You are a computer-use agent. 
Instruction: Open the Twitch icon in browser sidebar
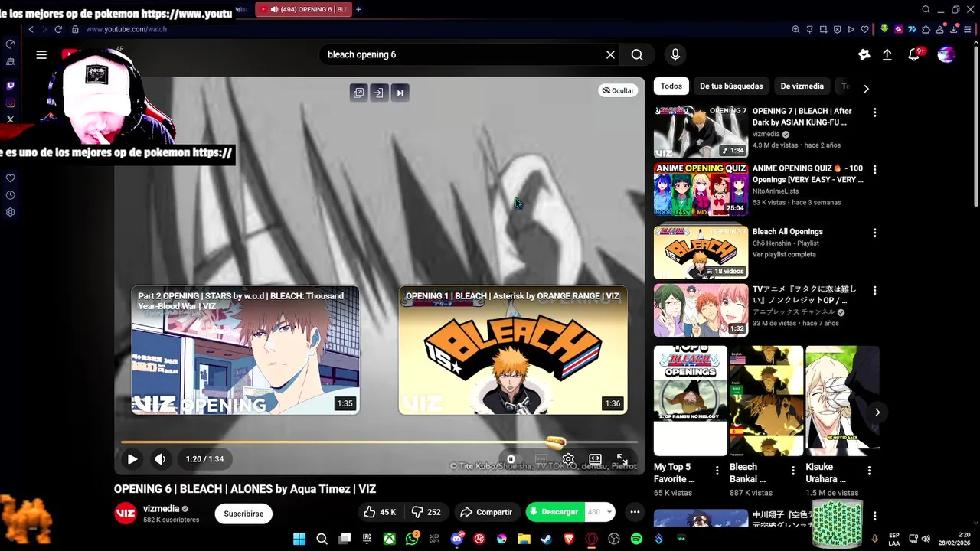10,86
